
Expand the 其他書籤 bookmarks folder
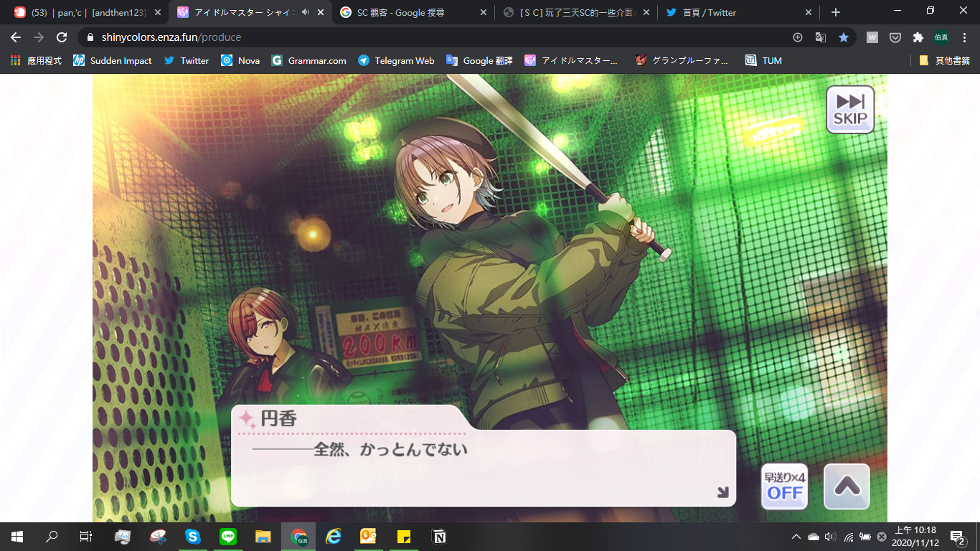click(944, 61)
